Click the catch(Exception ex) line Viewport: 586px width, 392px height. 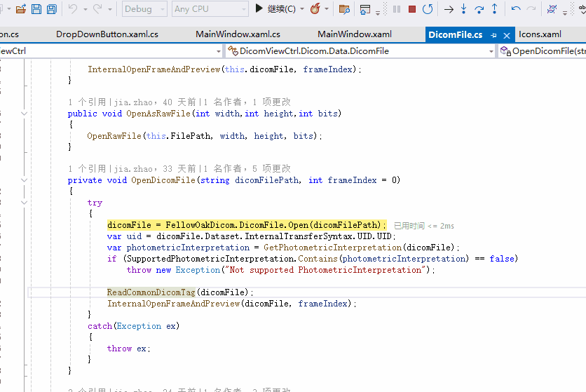pyautogui.click(x=133, y=326)
